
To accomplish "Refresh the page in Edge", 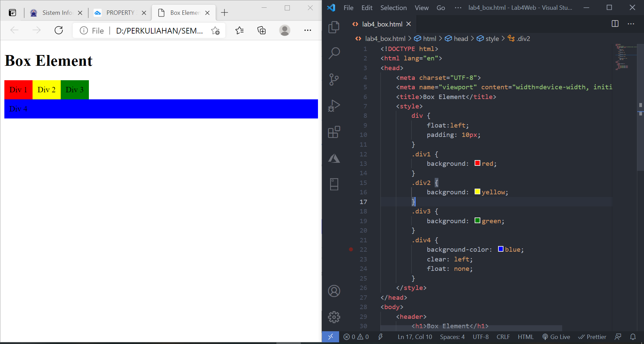I will (x=59, y=30).
